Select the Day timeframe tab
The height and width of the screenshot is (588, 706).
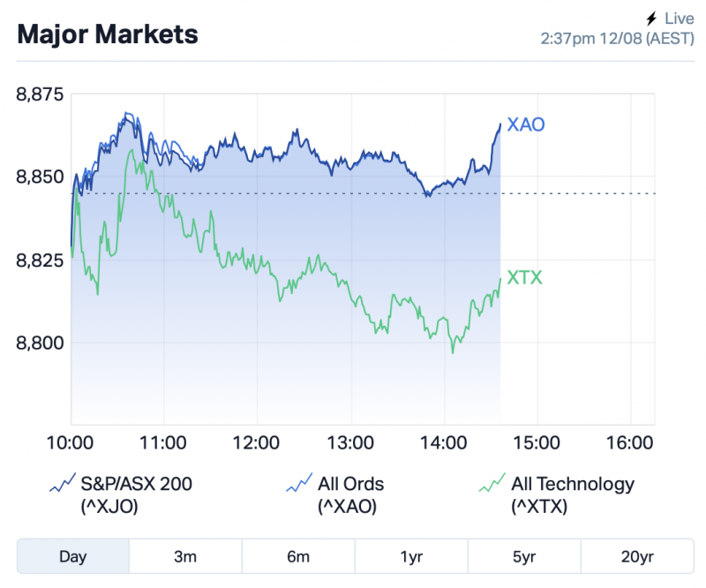(x=73, y=556)
